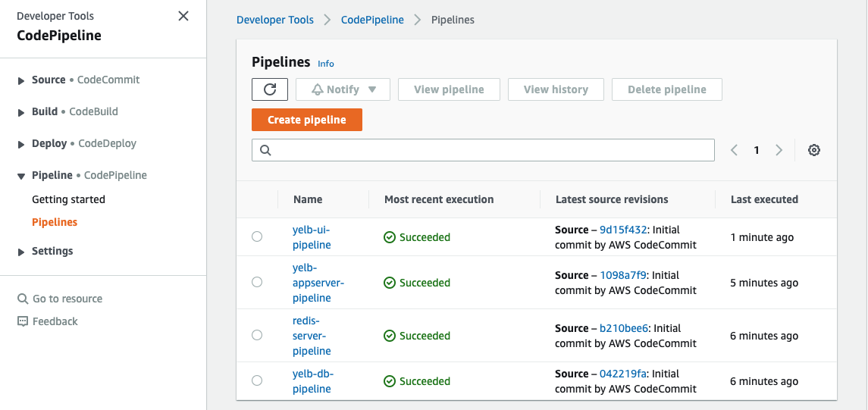The height and width of the screenshot is (410, 868).
Task: Close the Developer Tools side panel
Action: coord(183,16)
